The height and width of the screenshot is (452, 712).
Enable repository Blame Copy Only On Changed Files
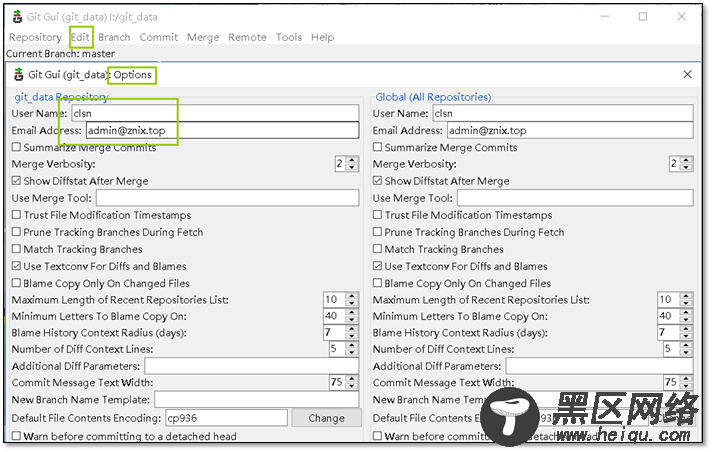(16, 283)
